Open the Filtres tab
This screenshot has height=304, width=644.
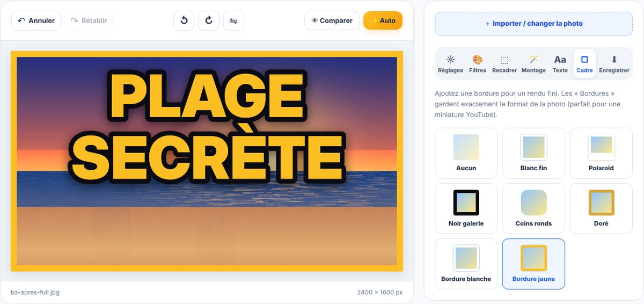point(478,64)
